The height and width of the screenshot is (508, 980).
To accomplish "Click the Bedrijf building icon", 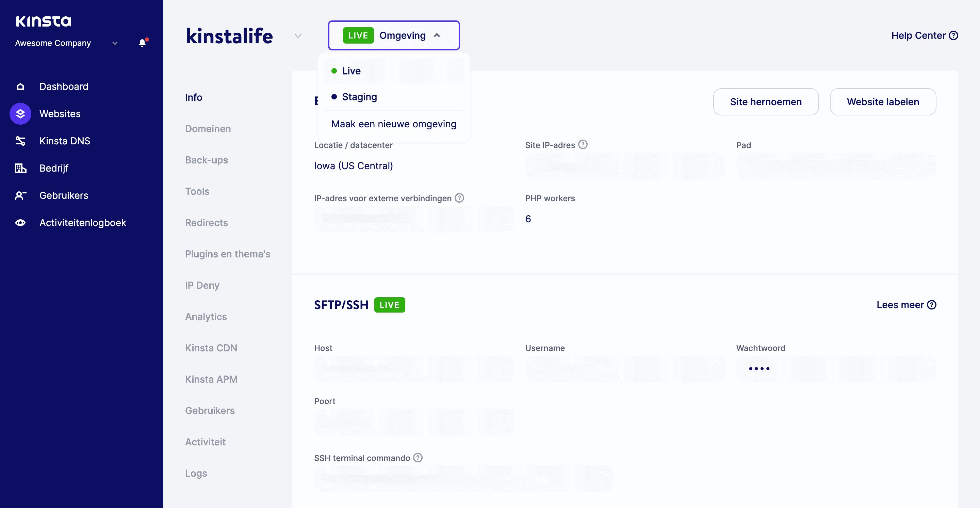I will click(20, 168).
